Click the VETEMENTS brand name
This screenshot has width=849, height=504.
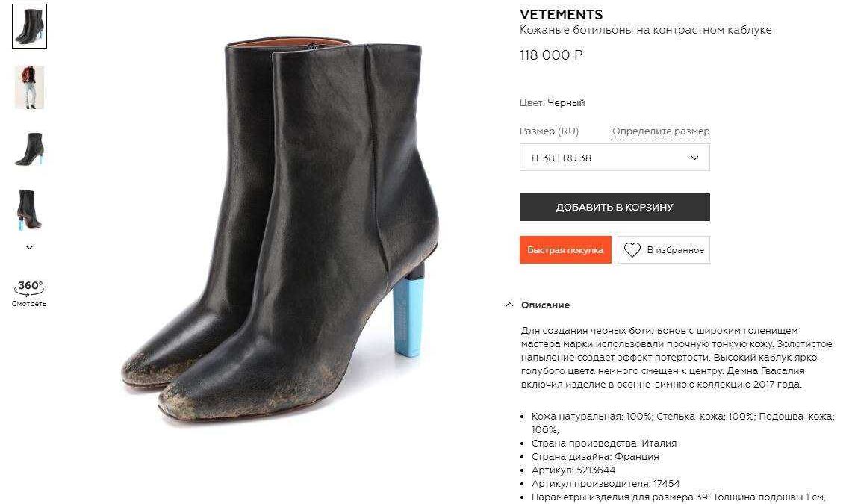[x=561, y=15]
